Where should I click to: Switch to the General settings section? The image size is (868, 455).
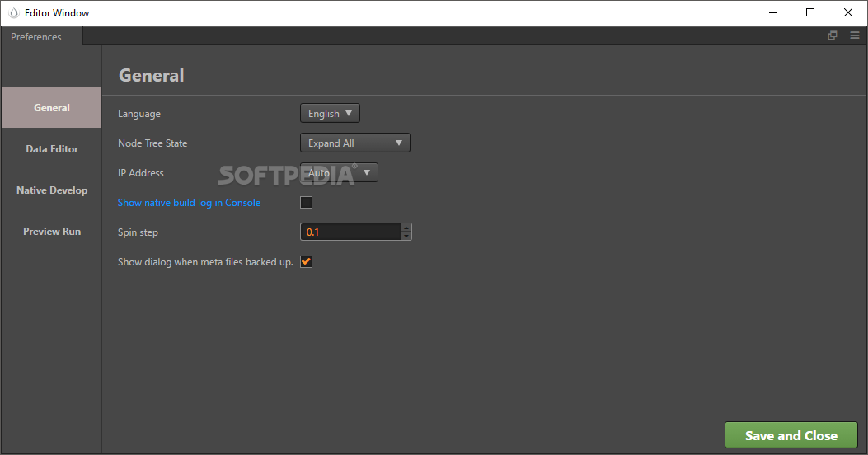(52, 107)
